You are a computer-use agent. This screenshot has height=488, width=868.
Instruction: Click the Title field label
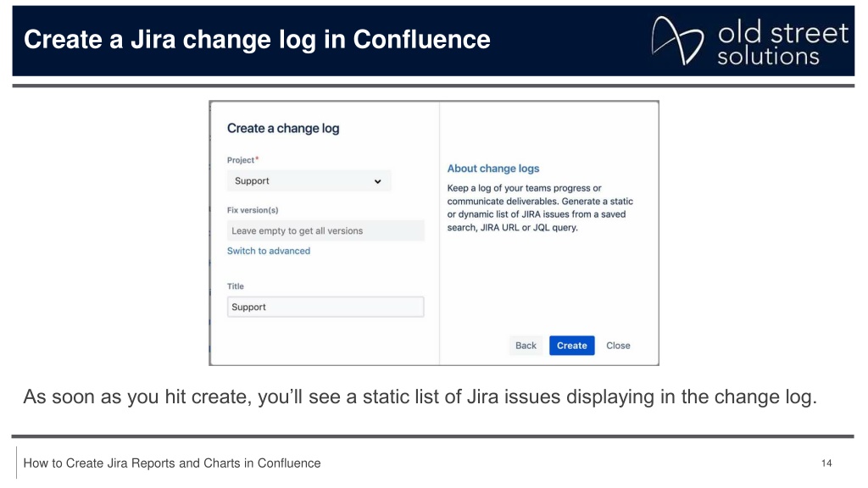pos(236,286)
